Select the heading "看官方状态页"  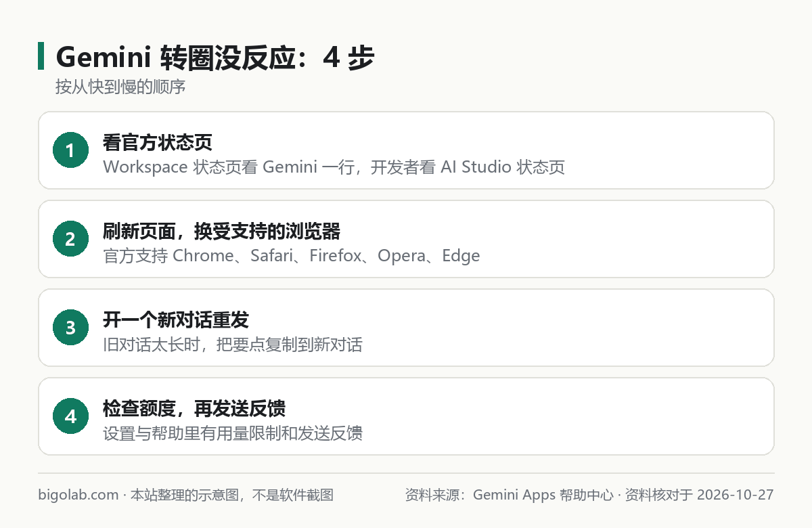coord(158,143)
